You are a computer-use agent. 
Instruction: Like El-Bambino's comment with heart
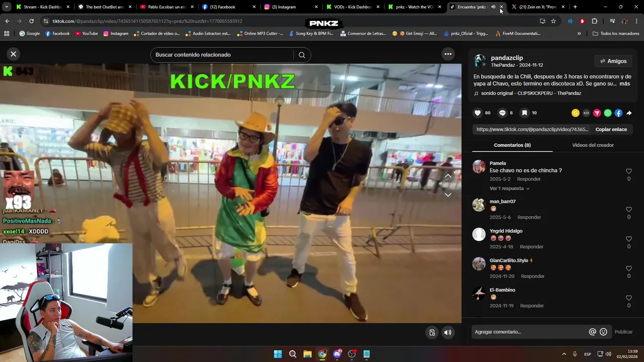[x=629, y=298]
